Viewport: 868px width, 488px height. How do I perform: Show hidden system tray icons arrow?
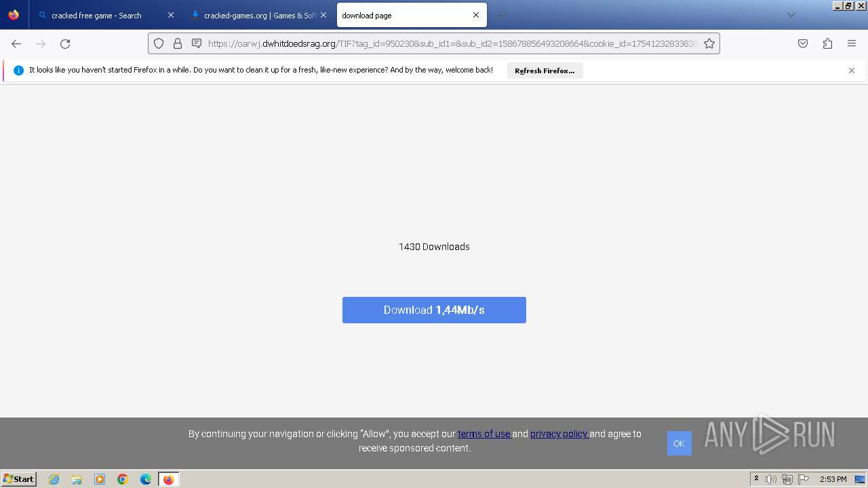tap(756, 479)
